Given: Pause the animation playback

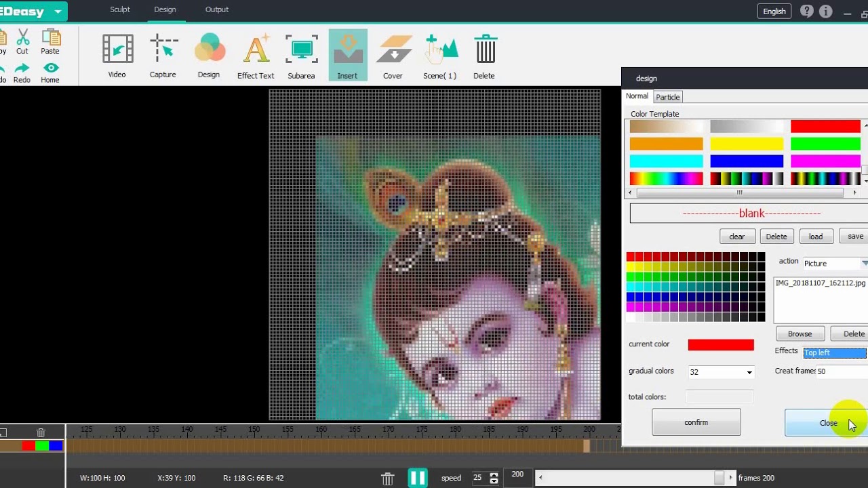Looking at the screenshot, I should pyautogui.click(x=418, y=478).
